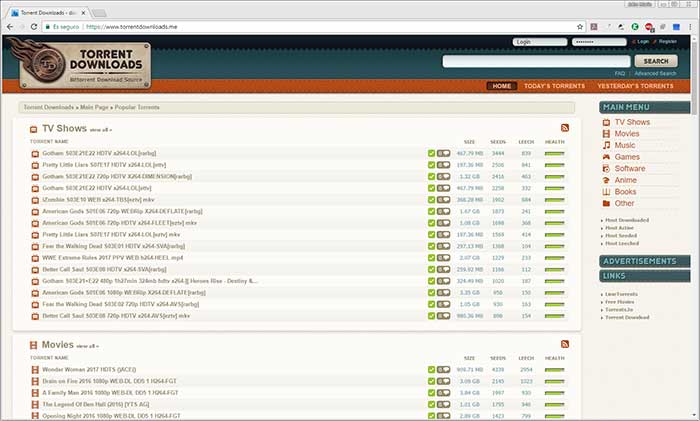The image size is (700, 421).
Task: Click the SEEDS column header in TV Shows
Action: [498, 142]
